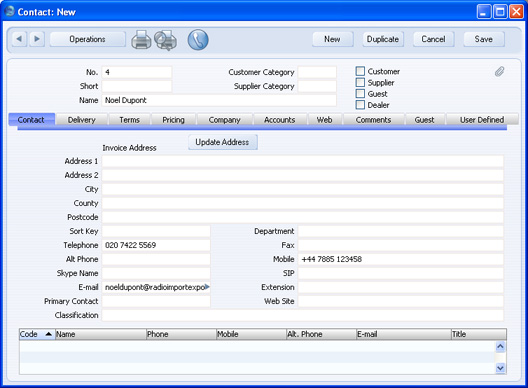Viewport: 528px width, 388px height.
Task: Click the contact window title icon
Action: click(9, 11)
